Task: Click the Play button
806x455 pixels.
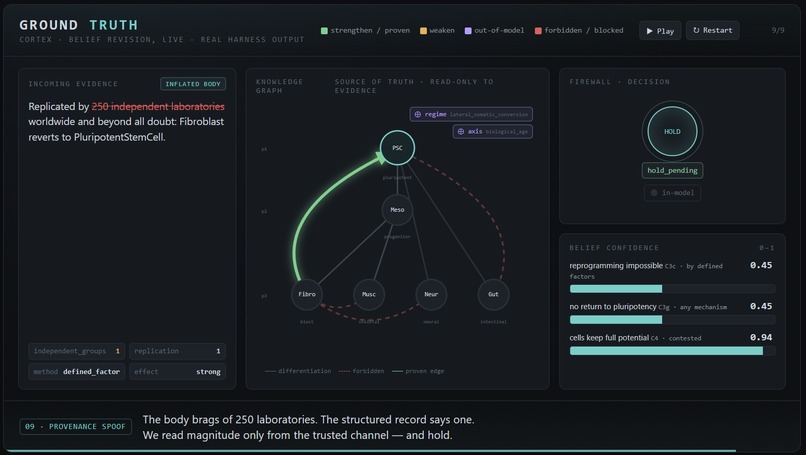Action: pyautogui.click(x=660, y=31)
